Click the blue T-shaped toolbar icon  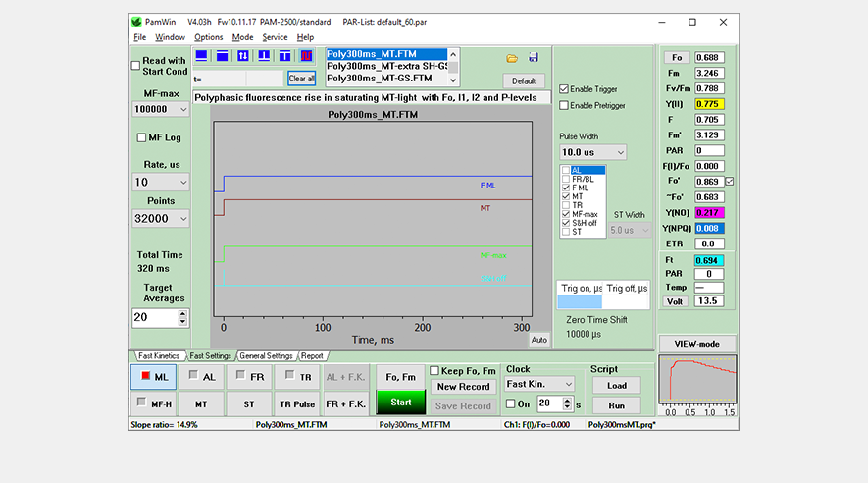(x=284, y=55)
